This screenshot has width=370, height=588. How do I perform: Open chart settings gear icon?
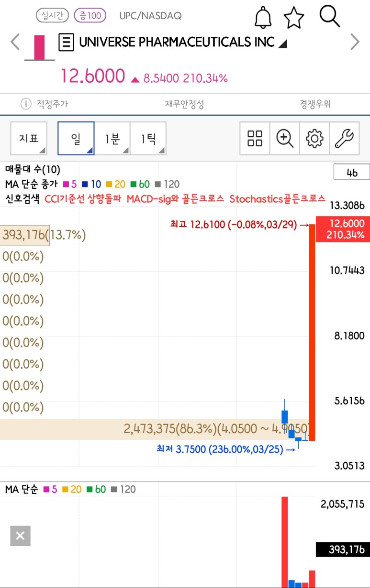click(314, 138)
